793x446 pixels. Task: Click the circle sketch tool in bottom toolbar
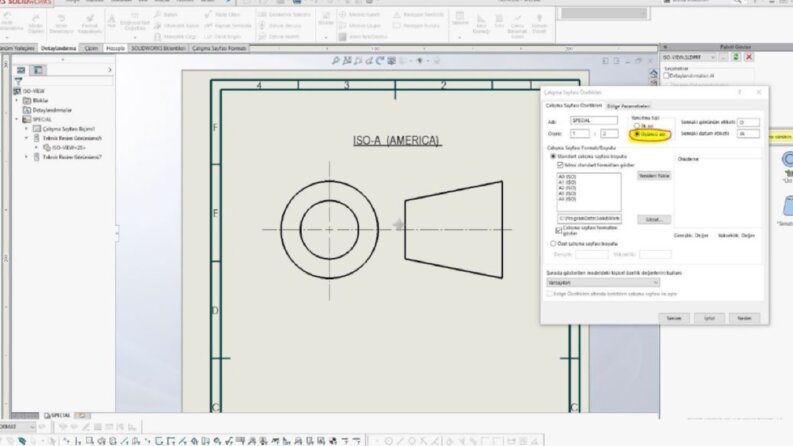coord(389,441)
